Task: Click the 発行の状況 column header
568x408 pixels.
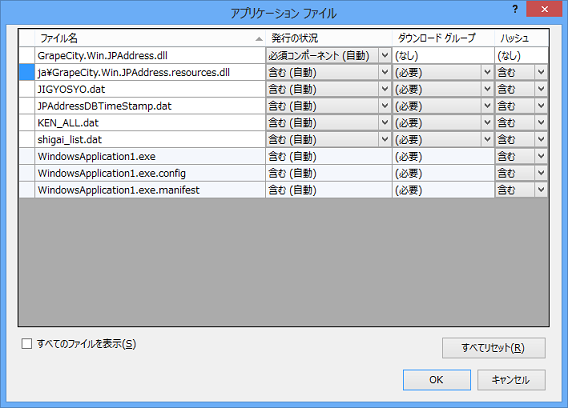Action: coord(329,38)
